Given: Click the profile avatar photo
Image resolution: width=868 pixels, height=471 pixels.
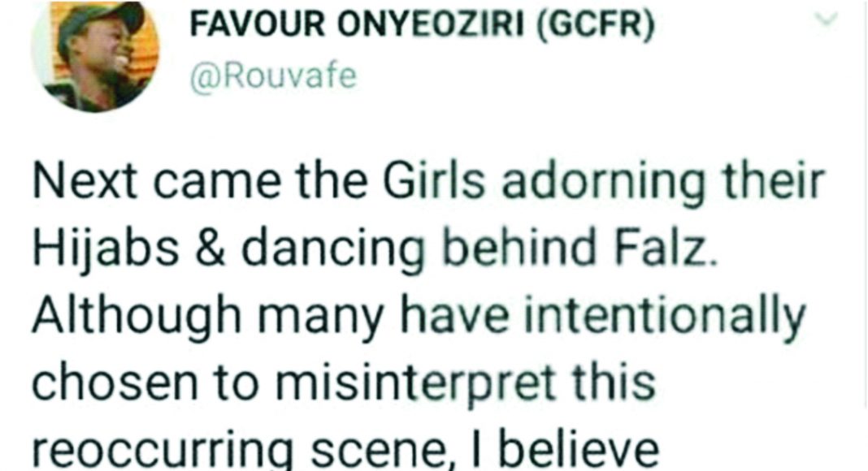Looking at the screenshot, I should 94,57.
